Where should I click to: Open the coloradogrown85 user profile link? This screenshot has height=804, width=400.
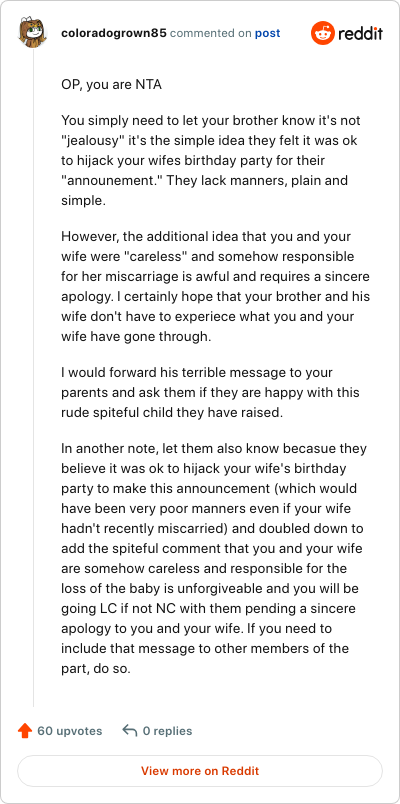[x=114, y=33]
